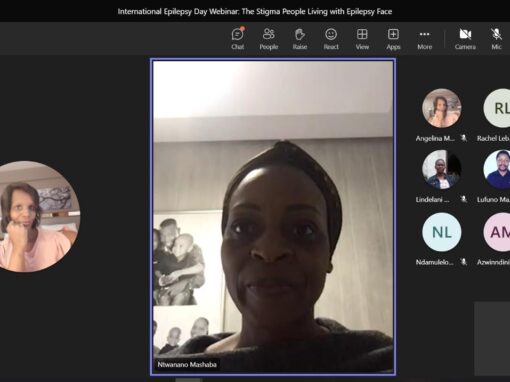
Task: Toggle the Camera on
Action: (x=465, y=39)
